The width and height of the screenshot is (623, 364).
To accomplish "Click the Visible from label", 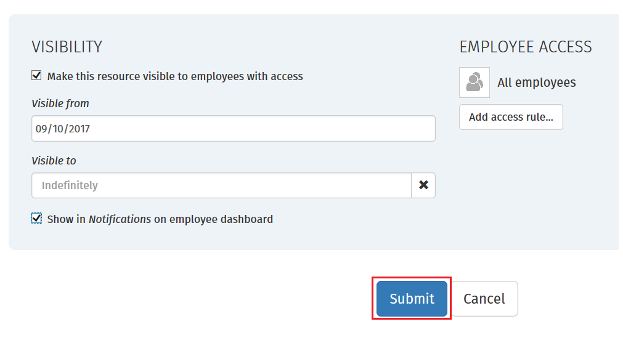I will click(60, 103).
